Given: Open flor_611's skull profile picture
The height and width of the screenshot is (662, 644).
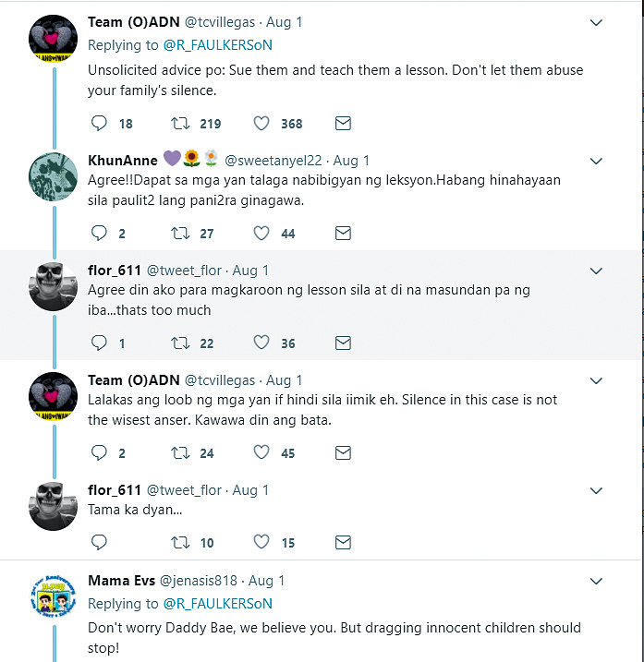Looking at the screenshot, I should point(53,286).
